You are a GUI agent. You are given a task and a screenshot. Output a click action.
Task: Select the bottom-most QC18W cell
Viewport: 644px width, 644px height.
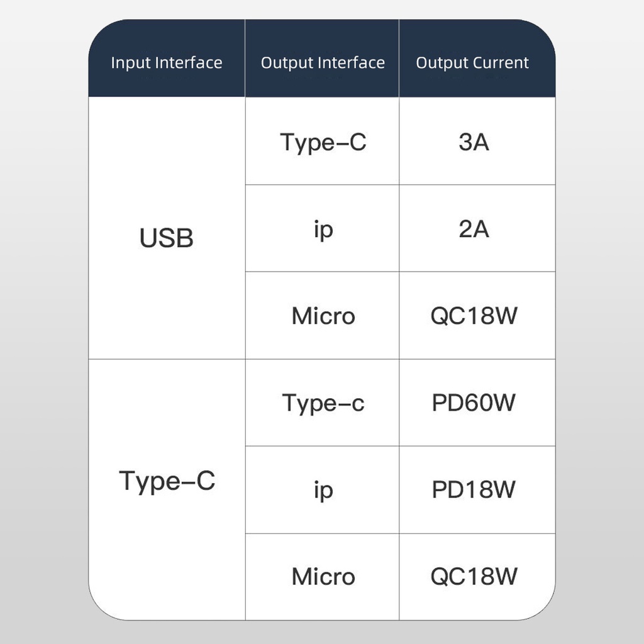click(x=474, y=577)
